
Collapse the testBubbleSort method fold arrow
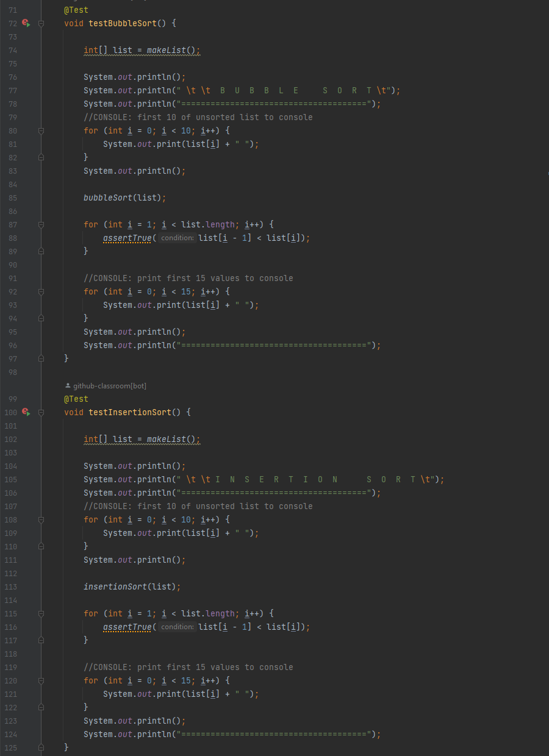point(41,23)
